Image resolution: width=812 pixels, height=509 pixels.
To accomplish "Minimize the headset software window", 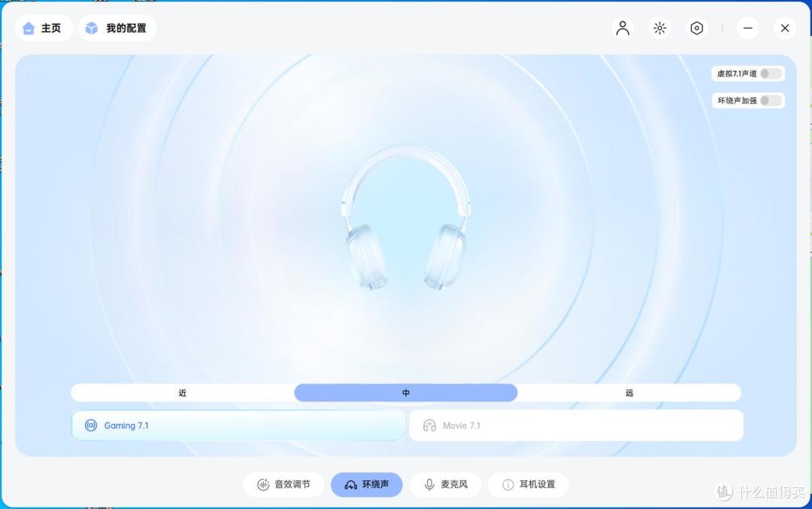I will [748, 28].
